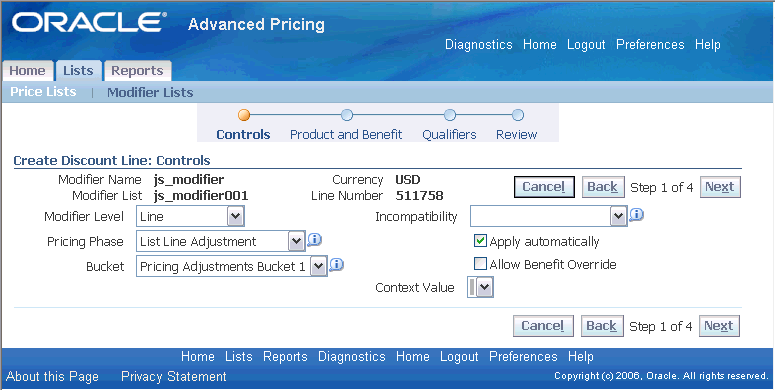Expand the Context Value dropdown
The height and width of the screenshot is (390, 775).
480,287
